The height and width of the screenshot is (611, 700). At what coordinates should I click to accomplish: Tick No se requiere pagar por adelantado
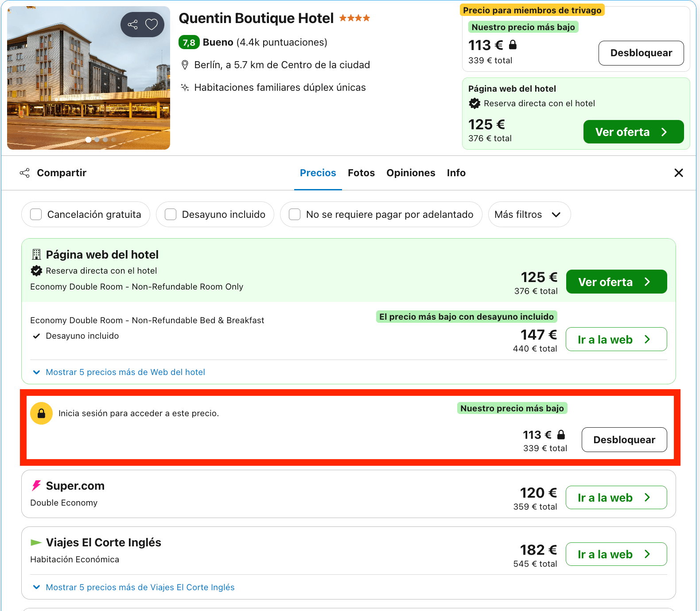click(295, 215)
